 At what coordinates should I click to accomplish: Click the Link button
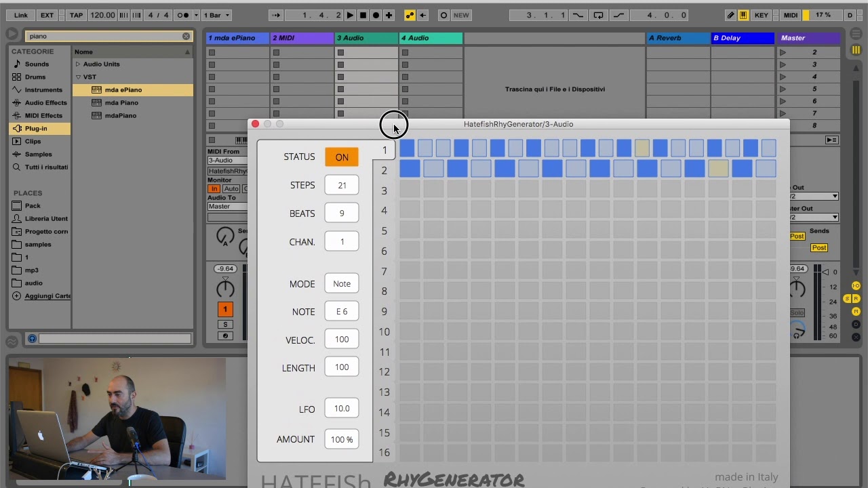tap(21, 15)
